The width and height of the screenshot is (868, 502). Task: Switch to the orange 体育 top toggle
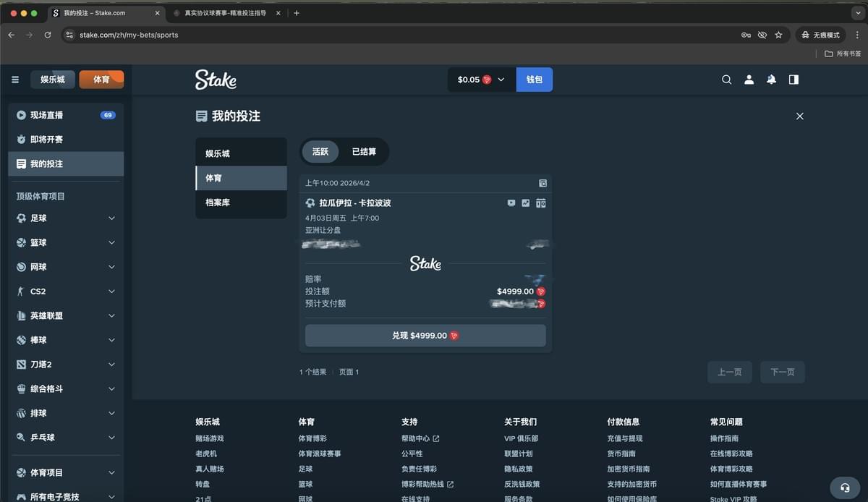coord(101,80)
